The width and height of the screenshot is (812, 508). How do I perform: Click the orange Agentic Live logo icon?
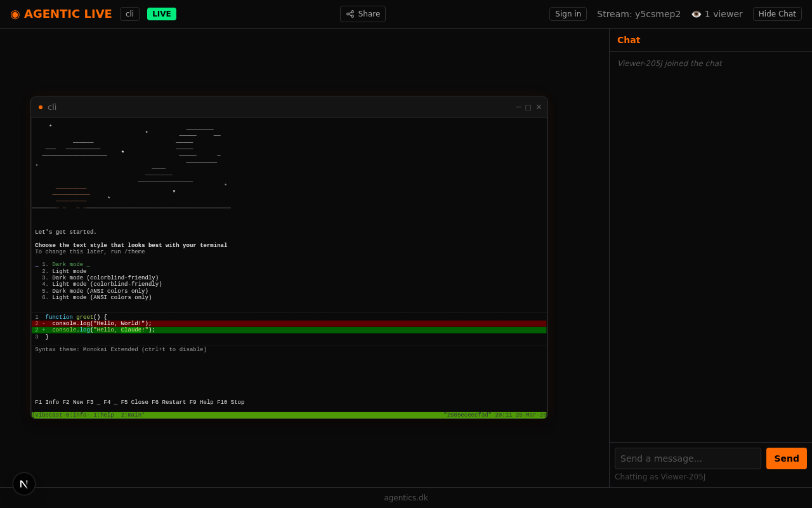15,14
